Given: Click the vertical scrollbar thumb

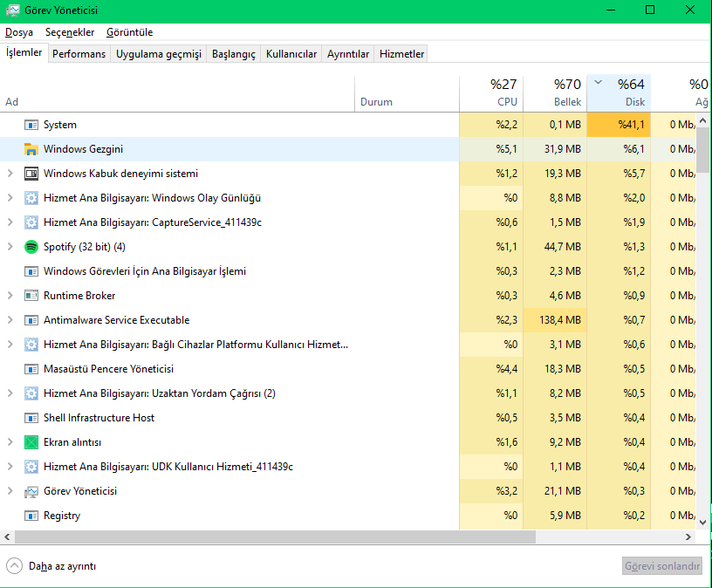Looking at the screenshot, I should [x=703, y=150].
